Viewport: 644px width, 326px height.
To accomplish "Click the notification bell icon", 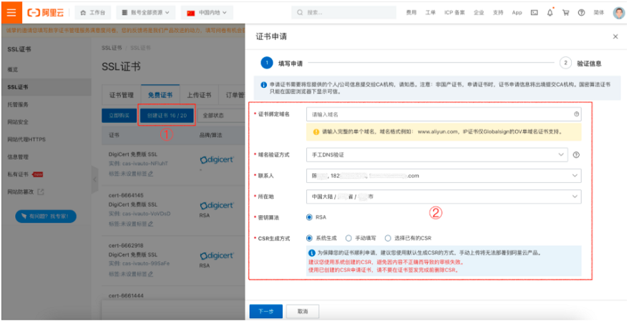I will pyautogui.click(x=550, y=13).
